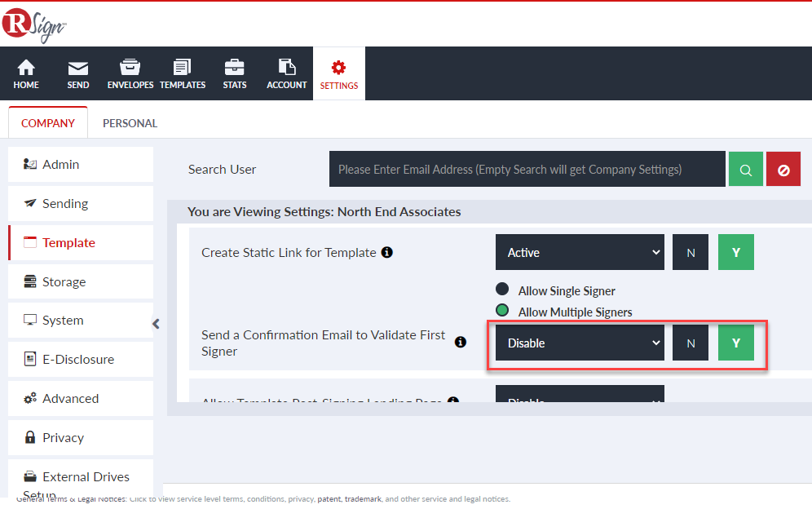The width and height of the screenshot is (812, 509).
Task: Open Sending settings in the sidebar
Action: [81, 204]
